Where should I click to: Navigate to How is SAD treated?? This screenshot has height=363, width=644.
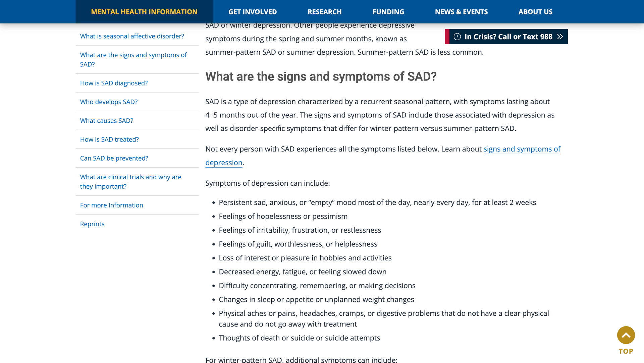(109, 139)
